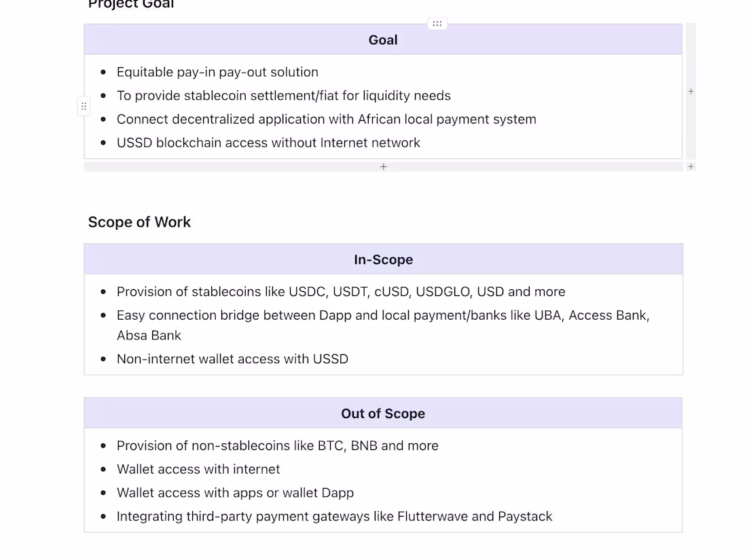Select the In-Scope table header cell
Viewport: 747px width, 560px height.
coord(383,259)
